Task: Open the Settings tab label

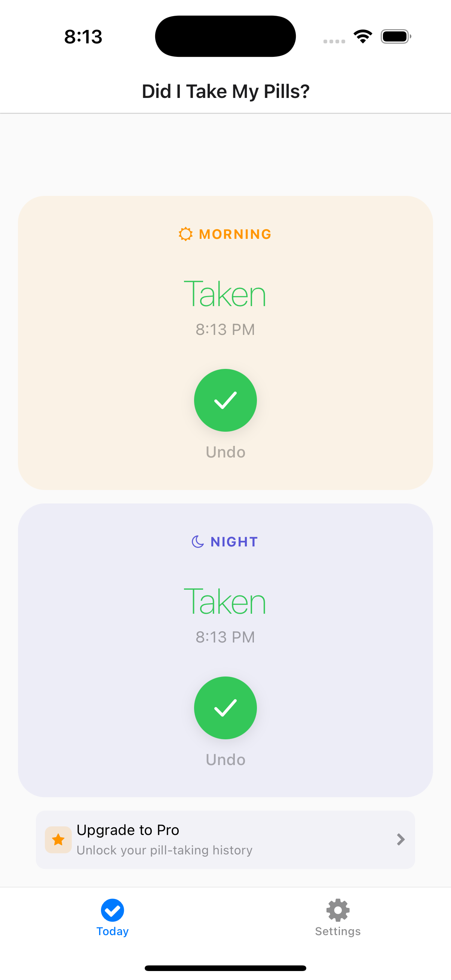Action: pos(338,931)
